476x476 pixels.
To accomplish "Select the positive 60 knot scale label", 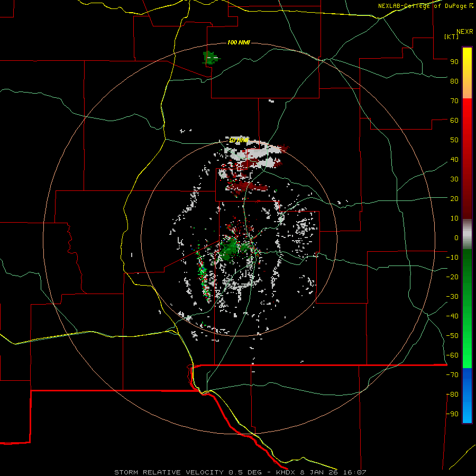I will pyautogui.click(x=454, y=120).
